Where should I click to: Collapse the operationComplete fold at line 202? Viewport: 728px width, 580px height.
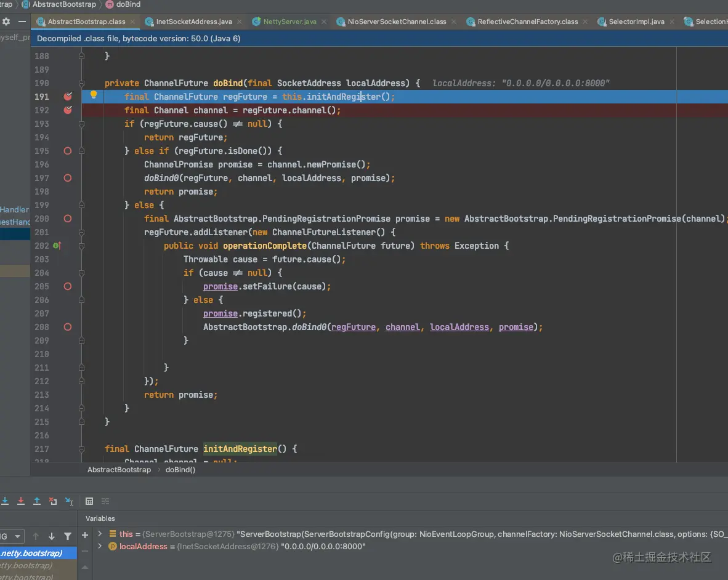tap(82, 246)
